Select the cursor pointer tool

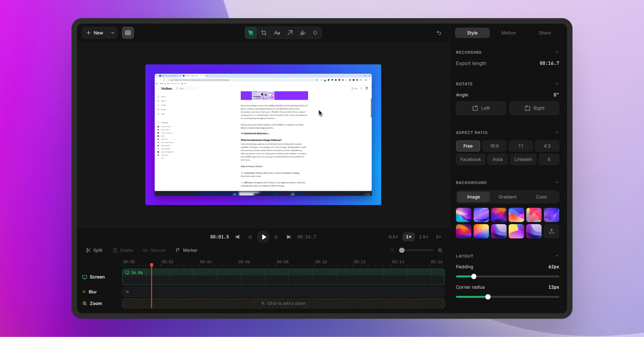tap(251, 33)
